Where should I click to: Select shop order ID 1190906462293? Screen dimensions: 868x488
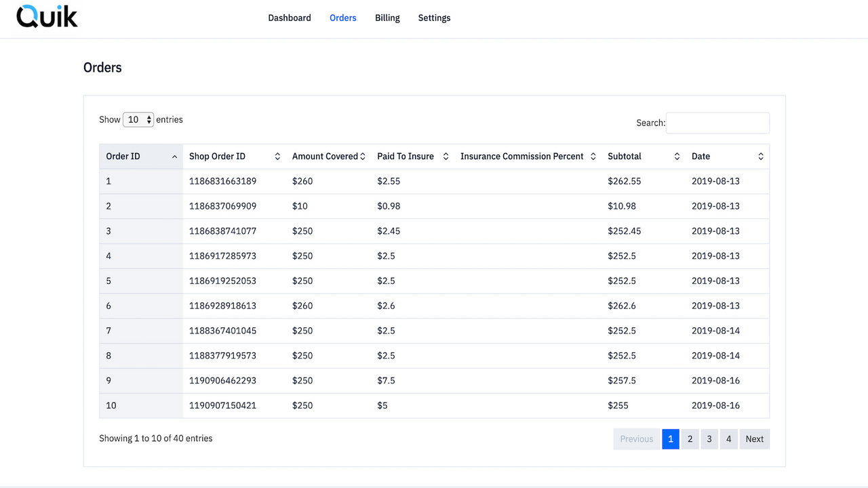222,380
